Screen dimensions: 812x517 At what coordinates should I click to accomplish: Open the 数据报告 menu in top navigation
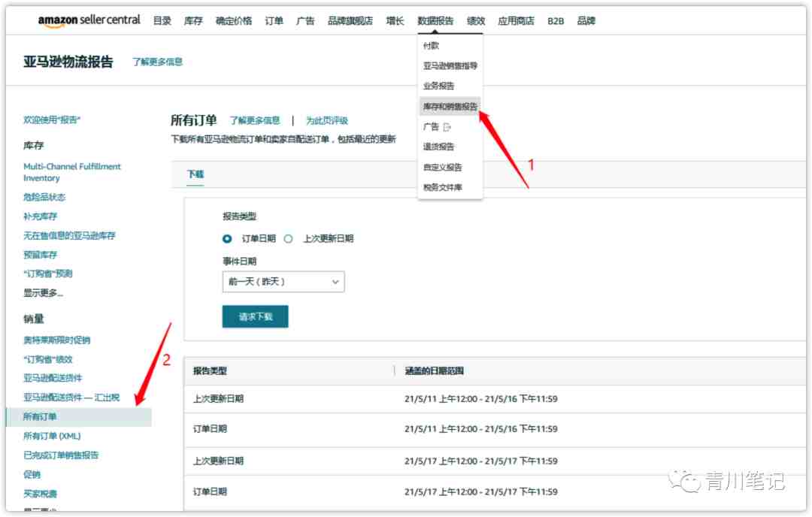pos(435,21)
